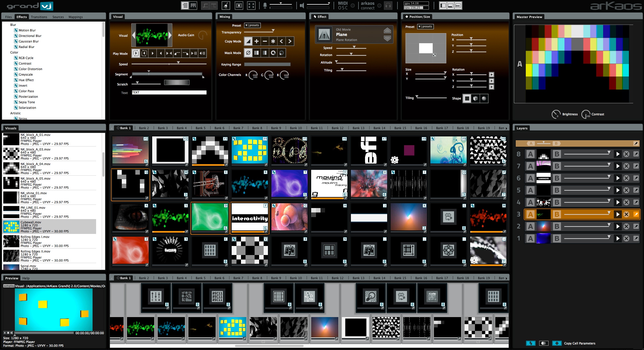Click the copy mode blend icon
Screen dimensions: 644x350
pyautogui.click(x=249, y=42)
